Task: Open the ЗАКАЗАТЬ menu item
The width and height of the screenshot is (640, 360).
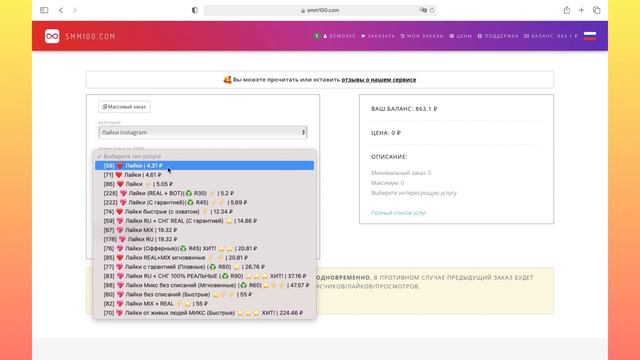Action: point(378,36)
